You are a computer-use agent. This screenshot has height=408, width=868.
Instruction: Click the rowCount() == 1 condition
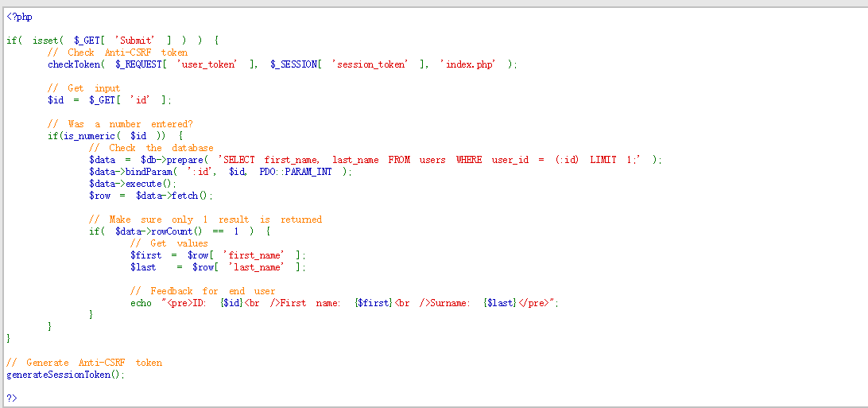[x=180, y=231]
